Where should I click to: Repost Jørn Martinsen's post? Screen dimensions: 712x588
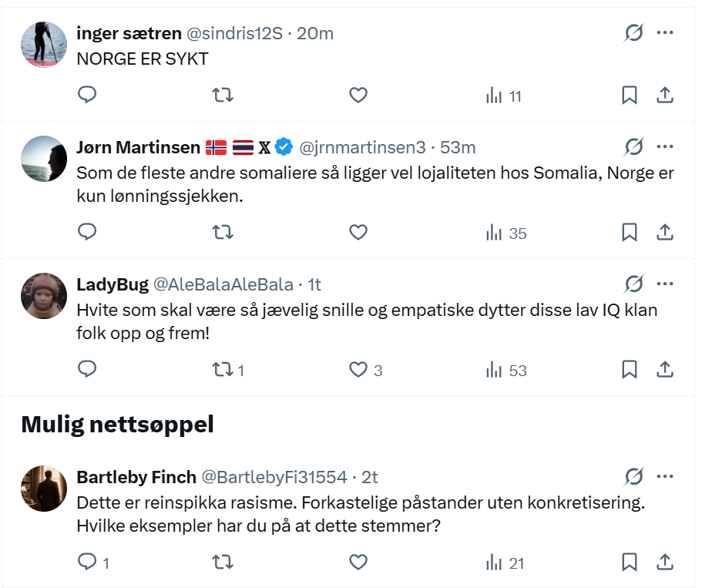(223, 232)
